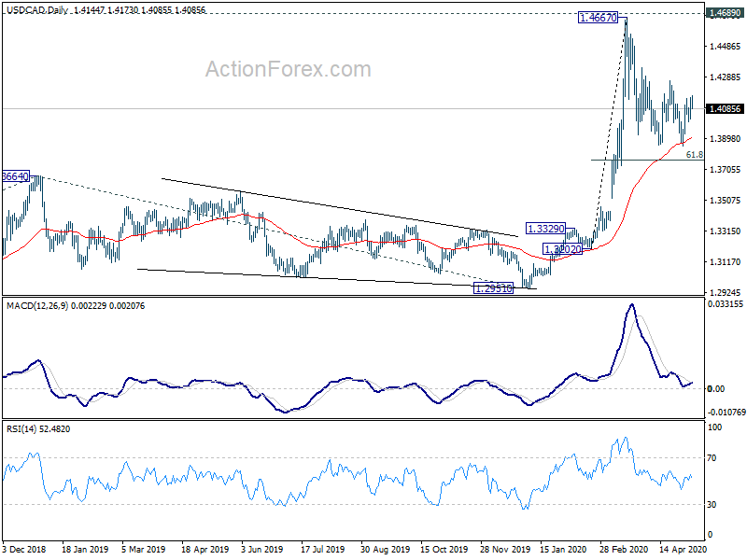Click the -0.010769 MACD scale value
The width and height of the screenshot is (747, 560).
tap(726, 412)
